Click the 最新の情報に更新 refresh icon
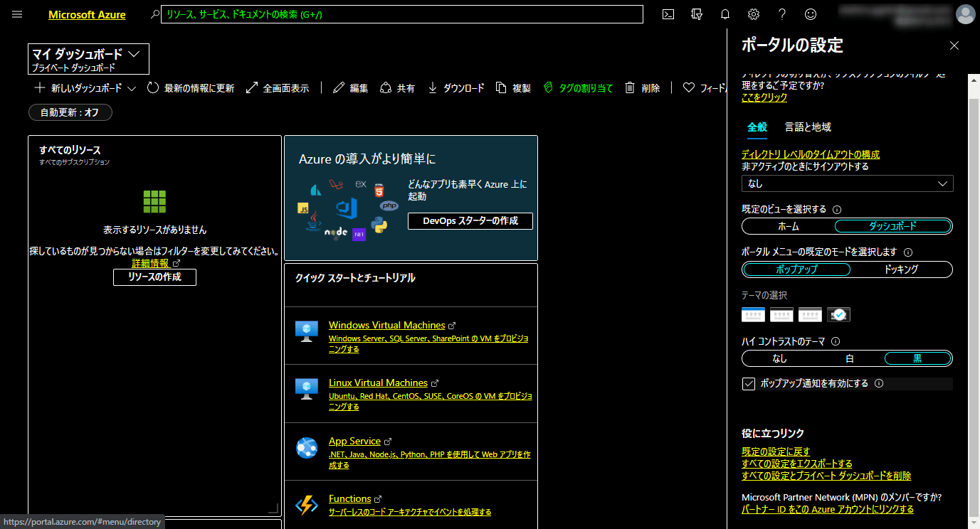Viewport: 980px width, 529px height. point(153,88)
